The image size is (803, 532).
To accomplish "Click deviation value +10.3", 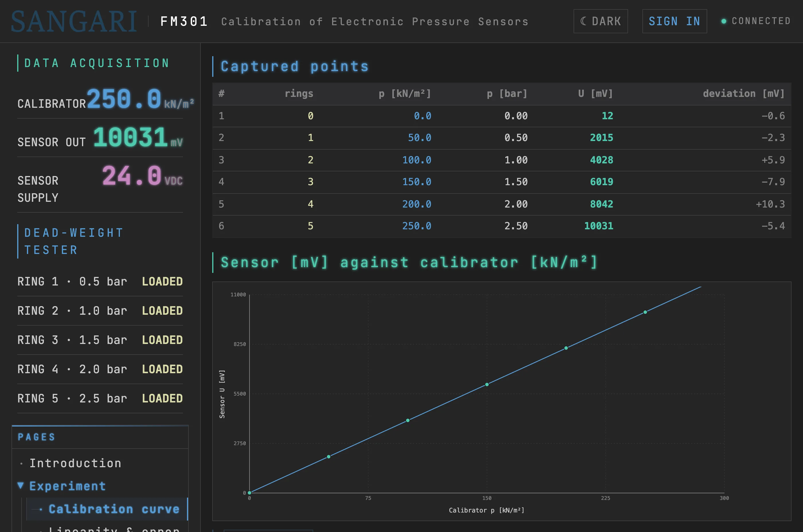I will pyautogui.click(x=770, y=204).
